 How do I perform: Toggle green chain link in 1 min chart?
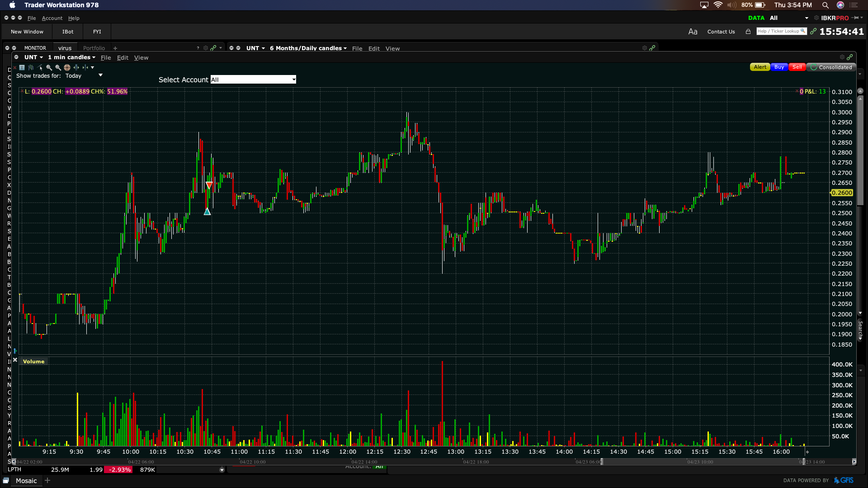850,57
